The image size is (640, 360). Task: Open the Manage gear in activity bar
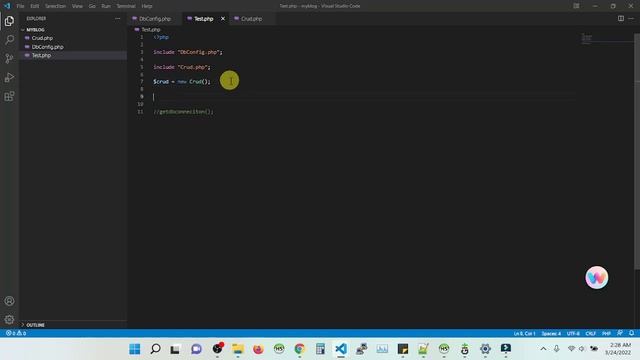pyautogui.click(x=9, y=320)
